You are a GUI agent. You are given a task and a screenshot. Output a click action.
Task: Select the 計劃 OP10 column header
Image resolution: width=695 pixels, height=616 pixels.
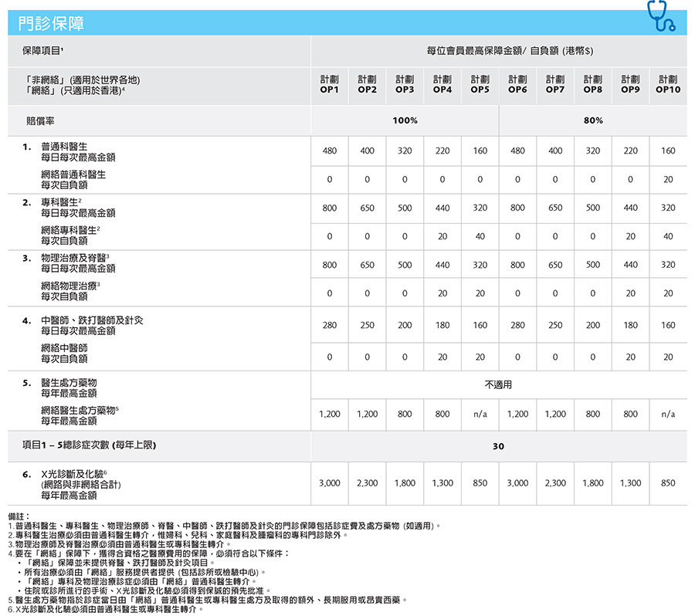(x=668, y=84)
